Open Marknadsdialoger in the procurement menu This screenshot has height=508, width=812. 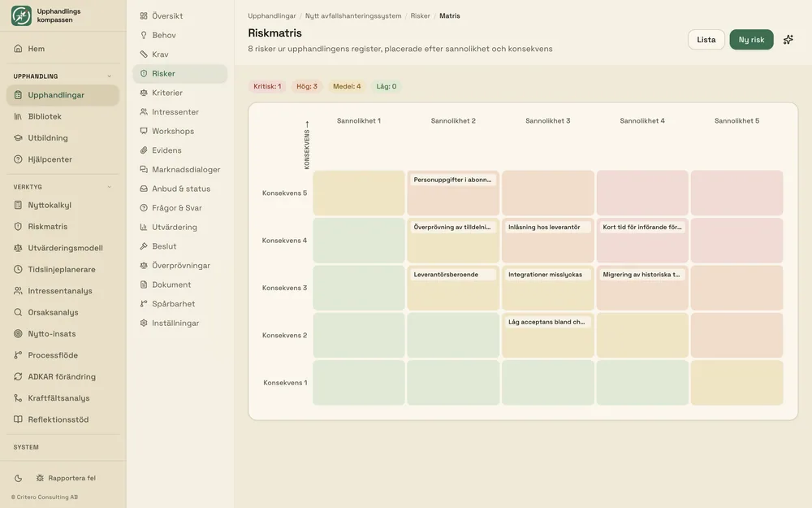[179, 170]
